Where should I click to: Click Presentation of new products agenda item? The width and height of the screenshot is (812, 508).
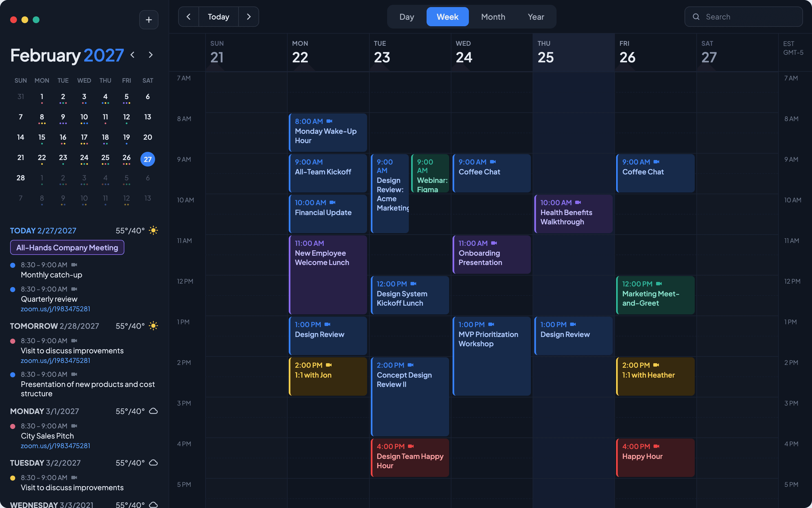pos(88,389)
